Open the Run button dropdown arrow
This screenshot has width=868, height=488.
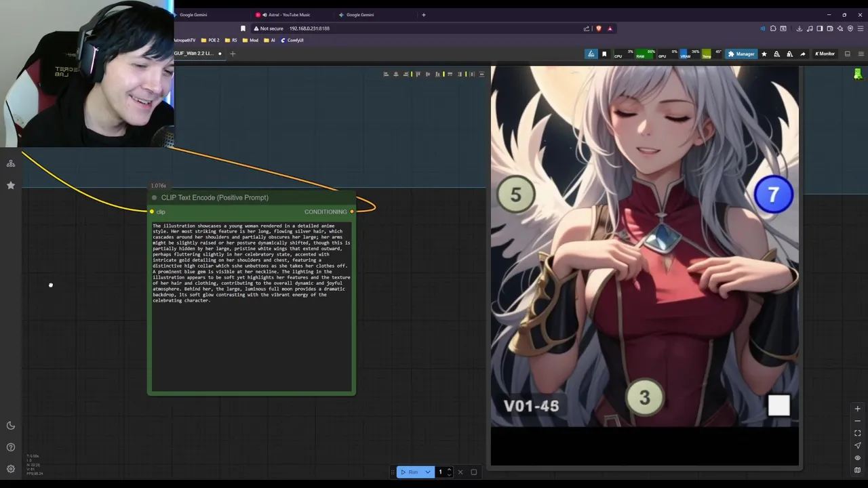click(x=428, y=472)
